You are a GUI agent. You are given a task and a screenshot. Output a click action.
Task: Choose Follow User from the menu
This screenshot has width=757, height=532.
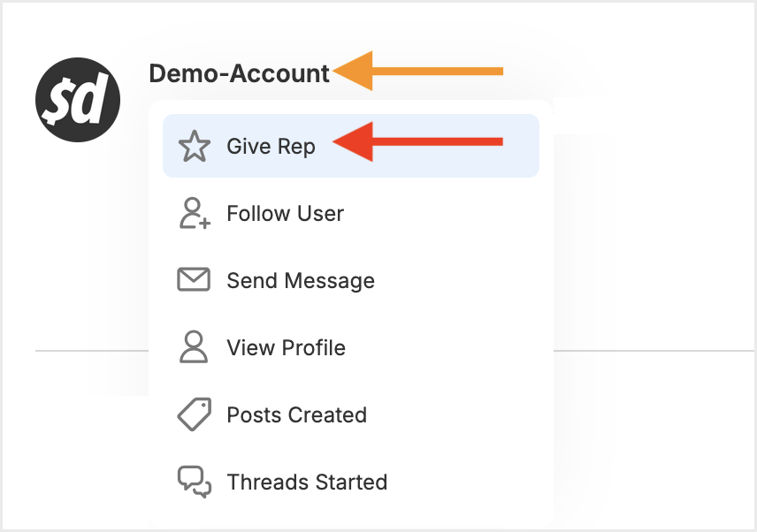click(x=285, y=214)
